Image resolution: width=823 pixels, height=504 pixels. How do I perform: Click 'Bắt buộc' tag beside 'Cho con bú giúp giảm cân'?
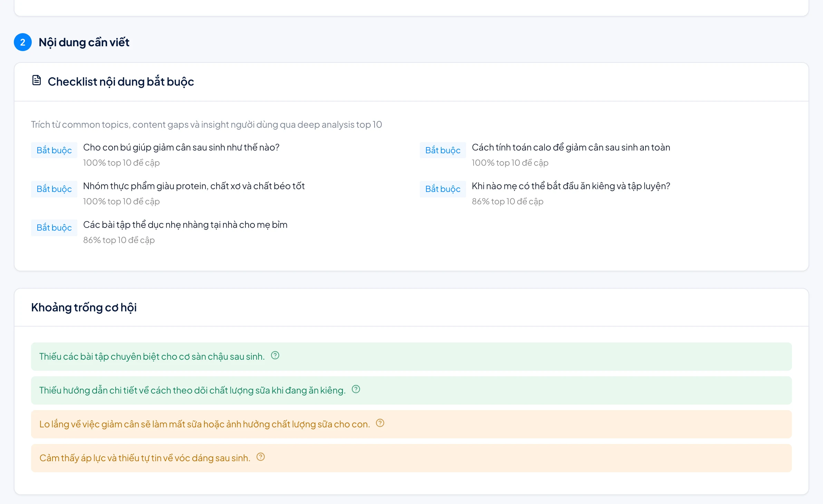[x=54, y=150]
